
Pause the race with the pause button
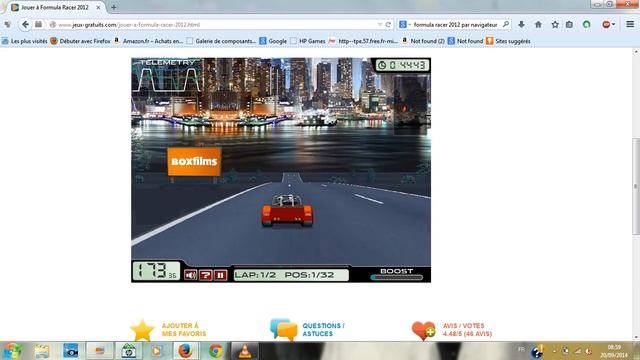point(220,275)
